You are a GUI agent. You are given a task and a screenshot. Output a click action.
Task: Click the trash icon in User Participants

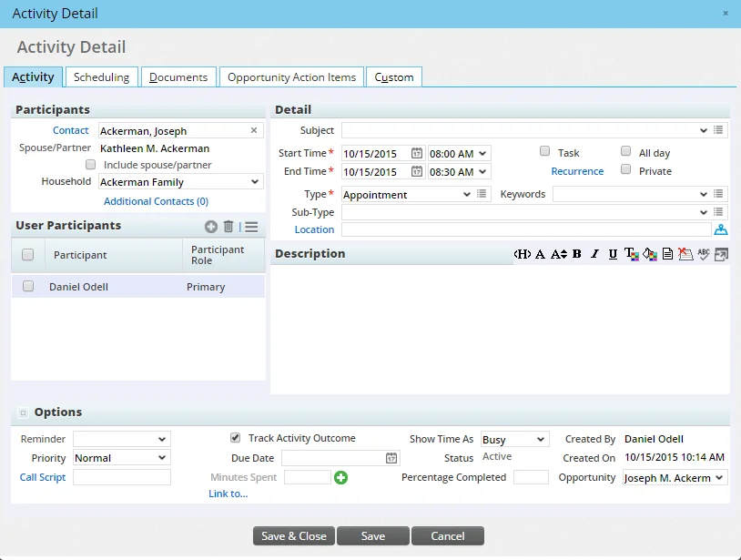coord(228,227)
